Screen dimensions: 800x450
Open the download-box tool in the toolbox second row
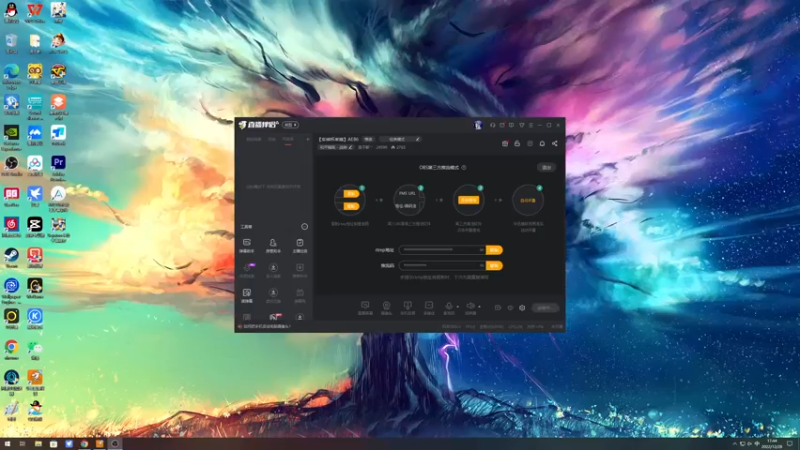(300, 270)
